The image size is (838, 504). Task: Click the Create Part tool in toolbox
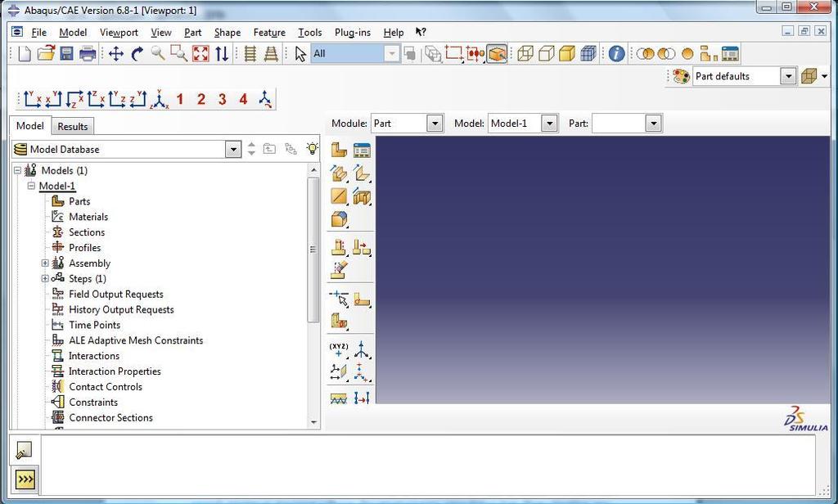(x=339, y=151)
